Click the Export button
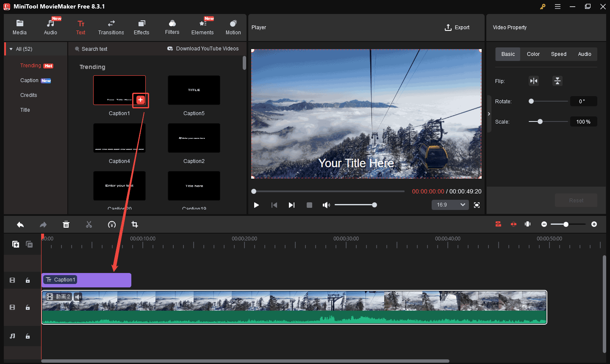Screen dimensions: 610x364 click(457, 28)
